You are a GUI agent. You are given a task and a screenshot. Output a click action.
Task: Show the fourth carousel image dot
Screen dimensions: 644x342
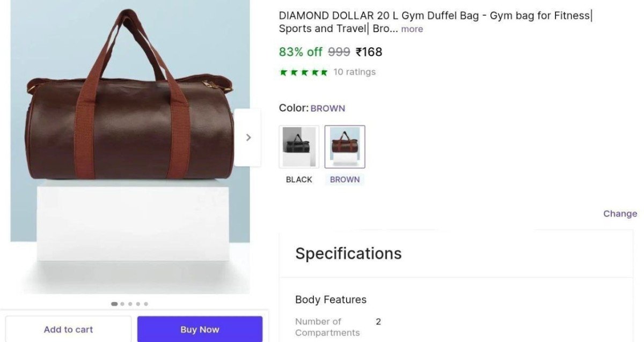tap(138, 304)
